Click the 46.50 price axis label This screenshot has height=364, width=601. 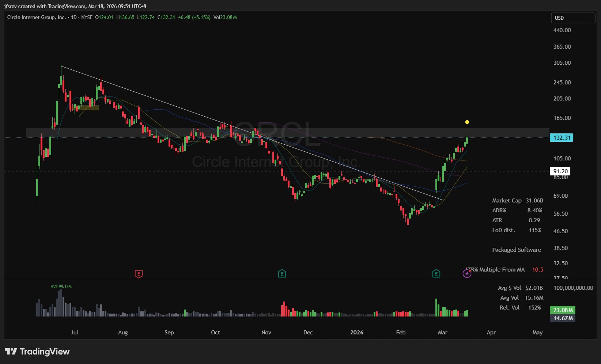click(561, 231)
